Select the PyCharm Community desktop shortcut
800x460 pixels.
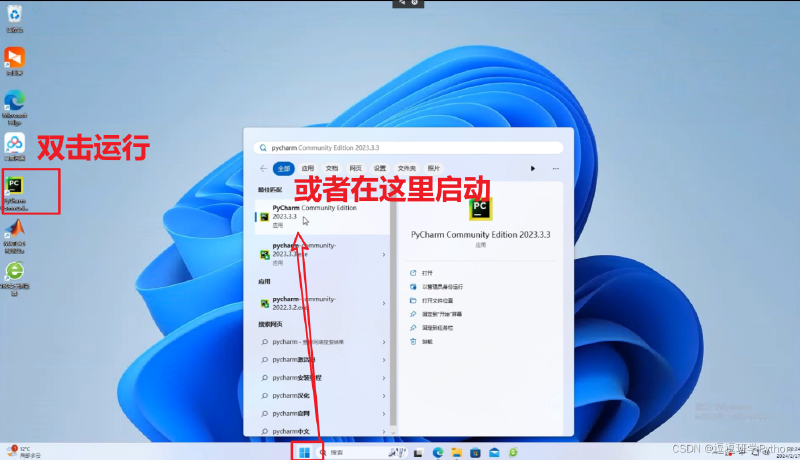[15, 193]
